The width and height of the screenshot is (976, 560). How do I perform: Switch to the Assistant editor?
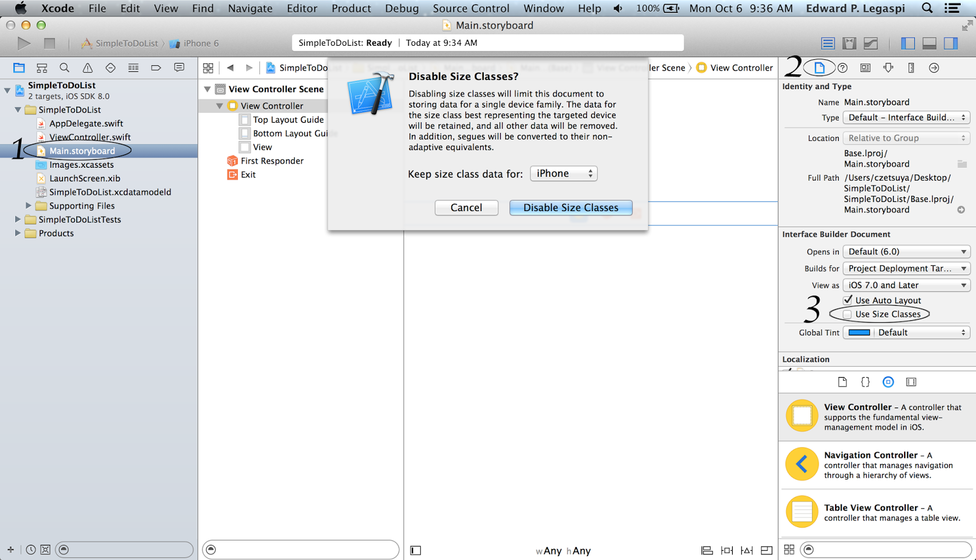849,43
